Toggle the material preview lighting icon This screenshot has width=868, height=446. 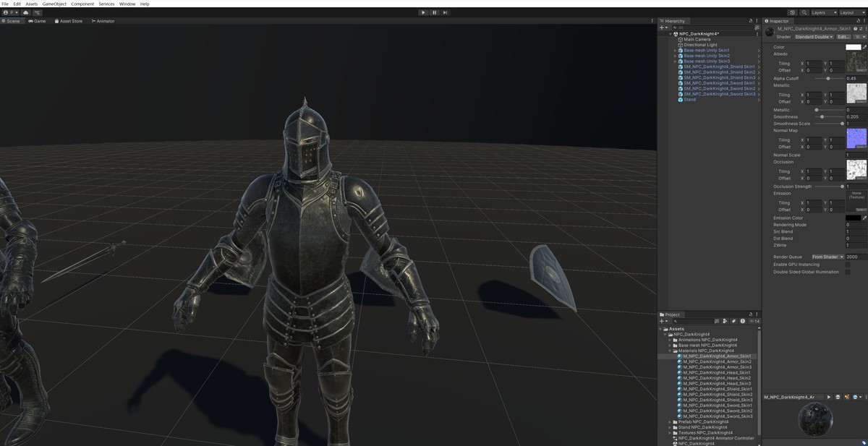click(846, 397)
